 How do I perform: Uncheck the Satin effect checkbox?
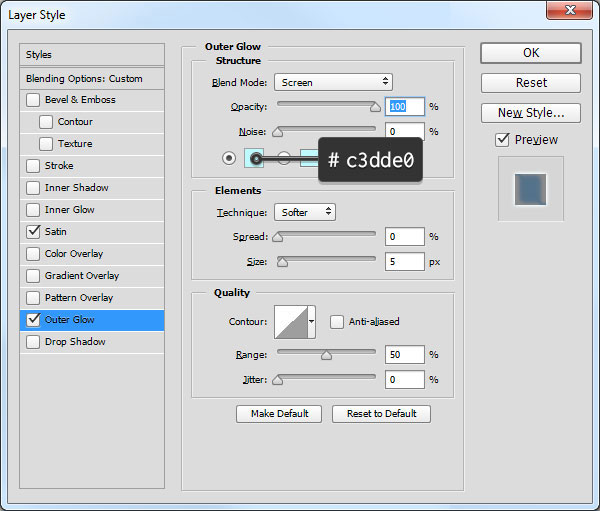(33, 232)
